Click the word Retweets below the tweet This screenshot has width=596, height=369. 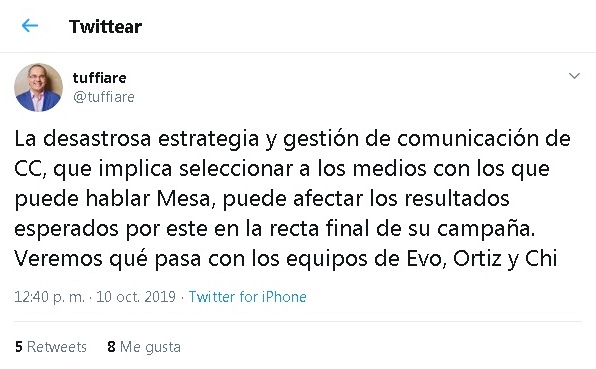pyautogui.click(x=57, y=347)
